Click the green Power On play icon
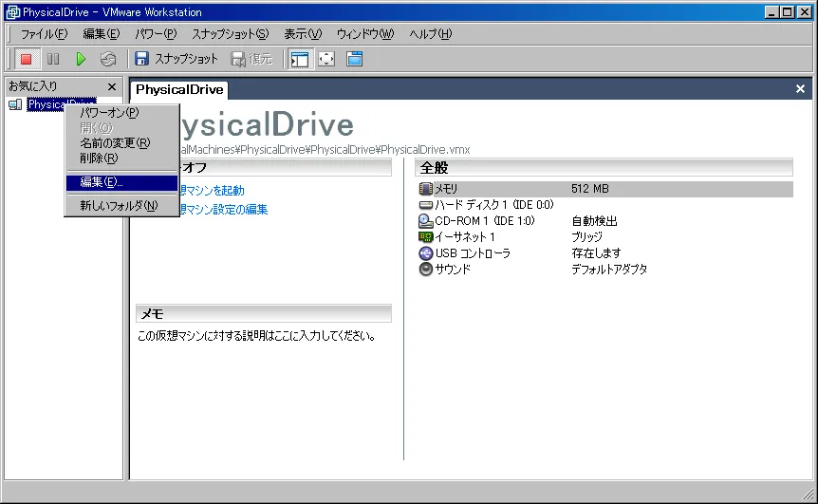This screenshot has width=818, height=504. [x=81, y=59]
